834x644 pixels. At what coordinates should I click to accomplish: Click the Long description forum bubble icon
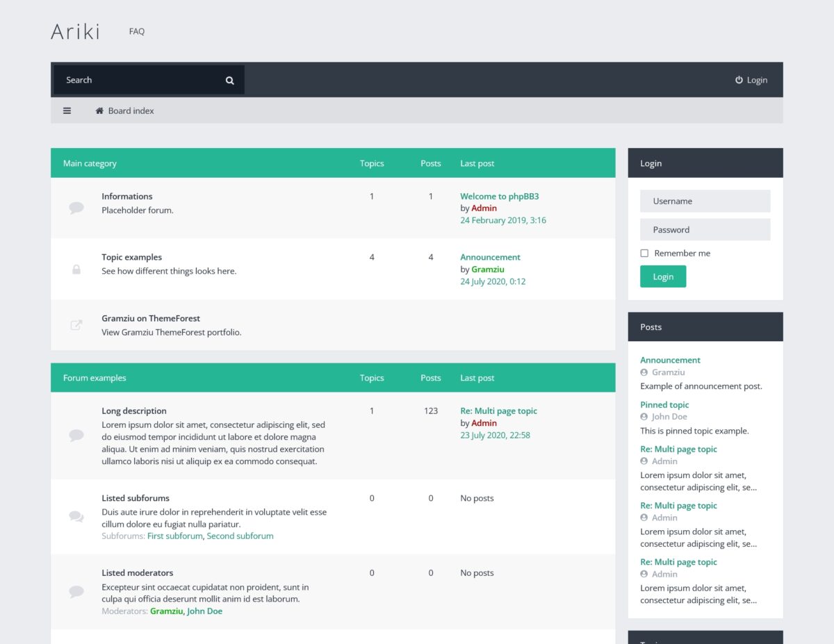click(x=76, y=436)
